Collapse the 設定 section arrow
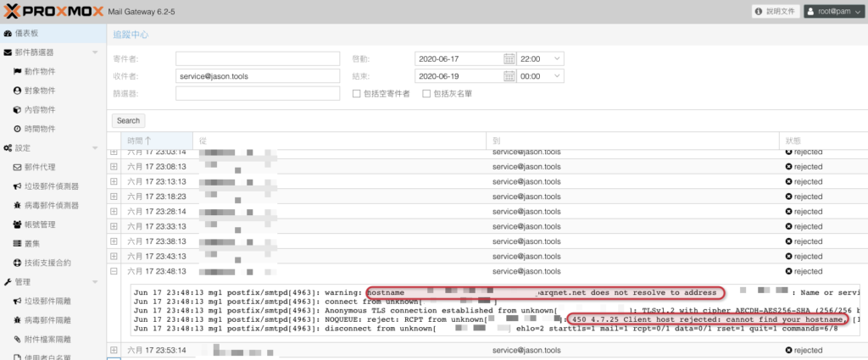 [x=95, y=148]
